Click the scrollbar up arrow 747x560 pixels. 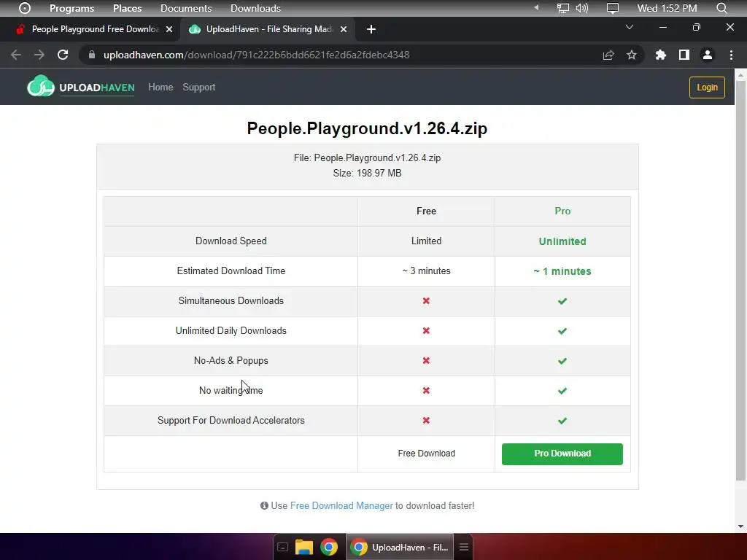click(740, 75)
